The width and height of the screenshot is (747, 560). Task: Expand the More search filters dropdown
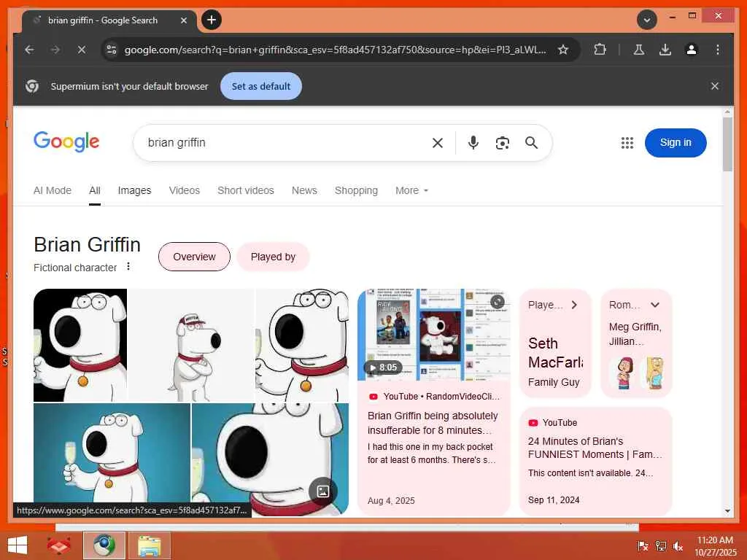411,190
